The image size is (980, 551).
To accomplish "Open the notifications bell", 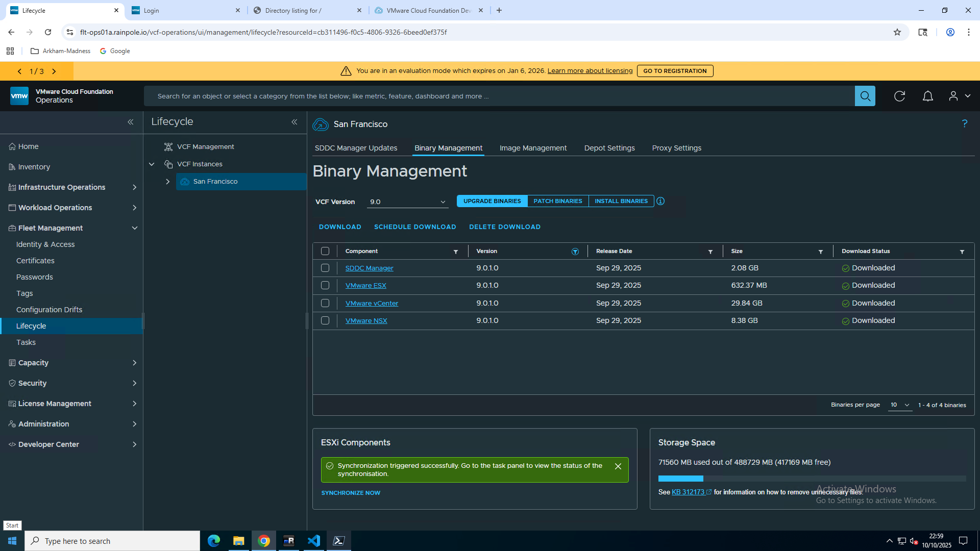I will pyautogui.click(x=928, y=96).
